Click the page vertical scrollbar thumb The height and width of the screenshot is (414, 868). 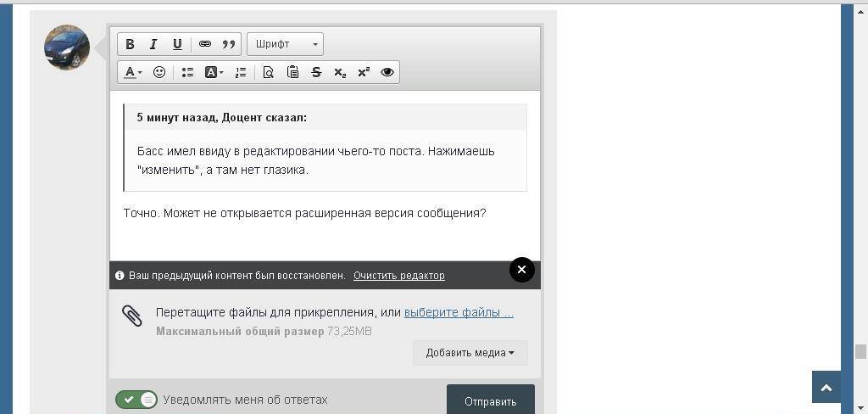[x=860, y=351]
